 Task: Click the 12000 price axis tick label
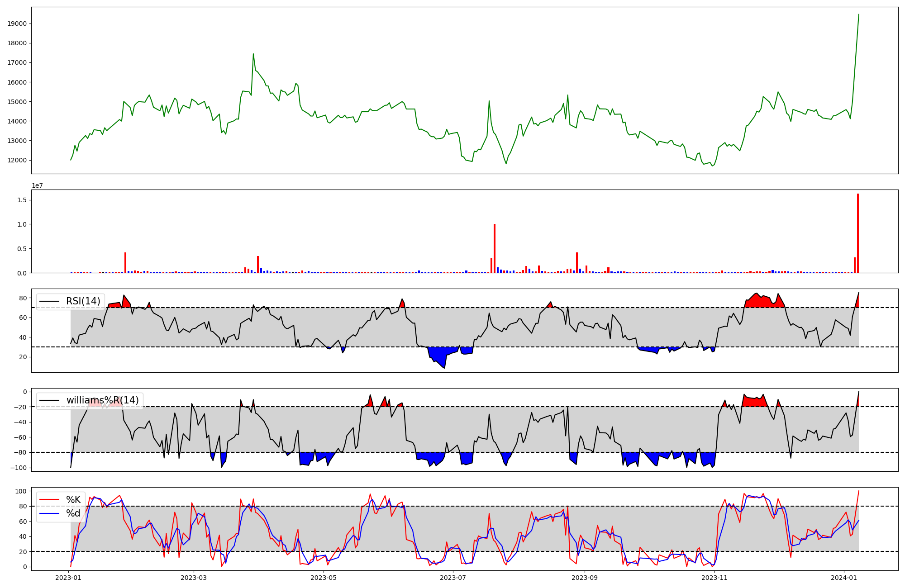tap(17, 160)
